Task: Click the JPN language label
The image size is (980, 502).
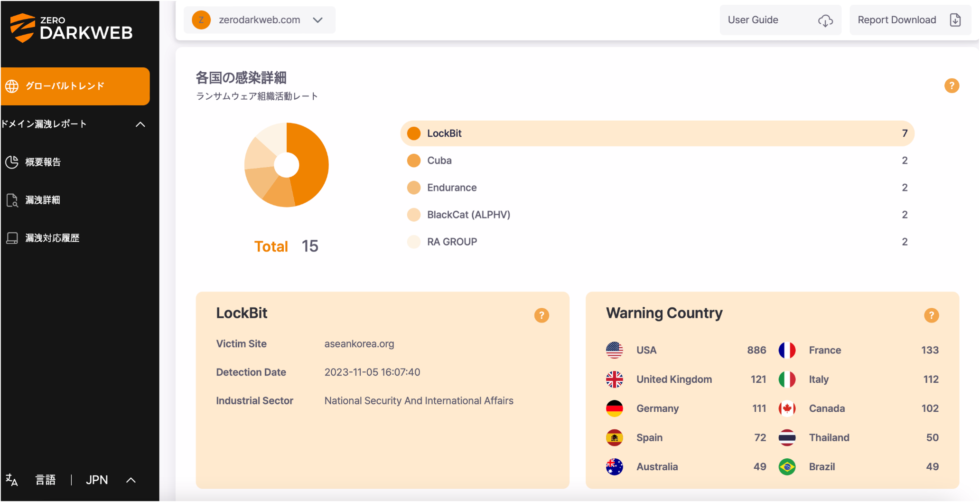Action: [x=97, y=480]
